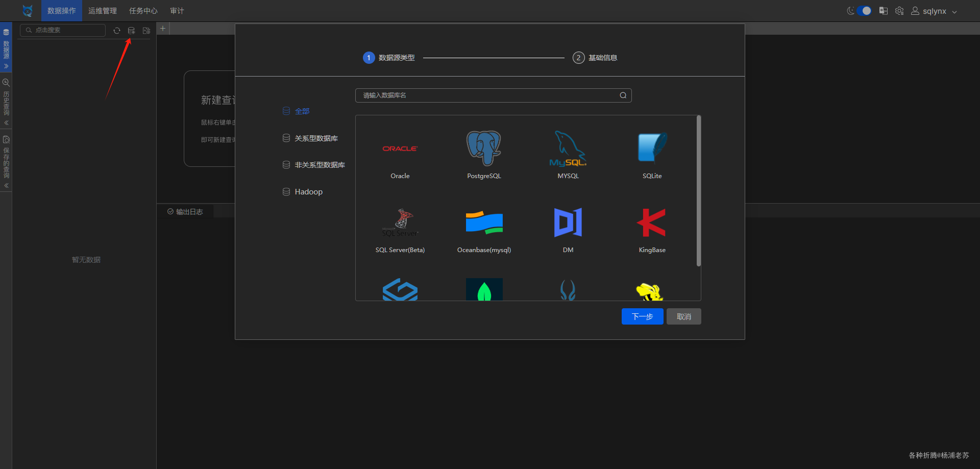
Task: Collapse the 数据源 panel chevron
Action: pos(6,66)
